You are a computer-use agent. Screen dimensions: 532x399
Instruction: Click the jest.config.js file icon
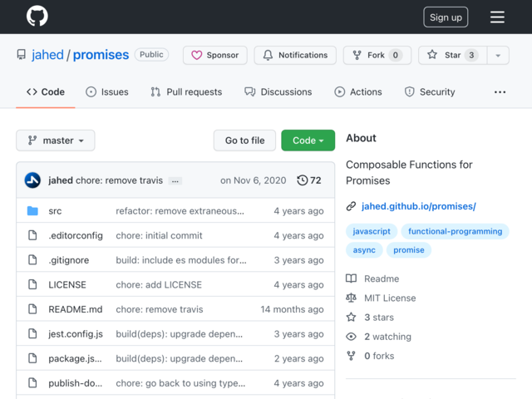click(x=32, y=333)
